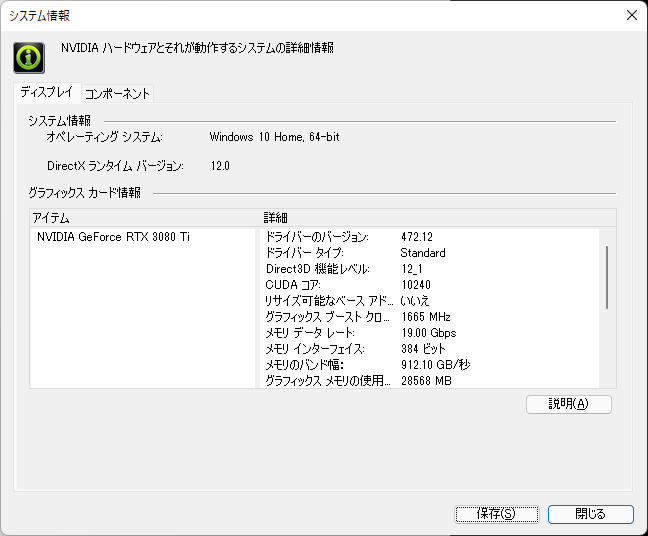The height and width of the screenshot is (536, 648).
Task: Click the いいえ value
Action: pyautogui.click(x=415, y=300)
